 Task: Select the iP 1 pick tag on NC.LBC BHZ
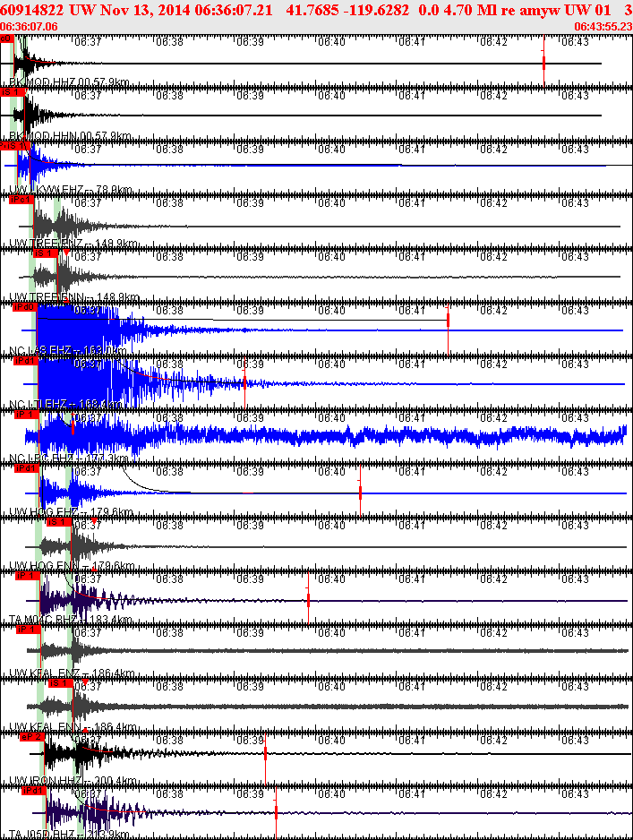pyautogui.click(x=27, y=415)
